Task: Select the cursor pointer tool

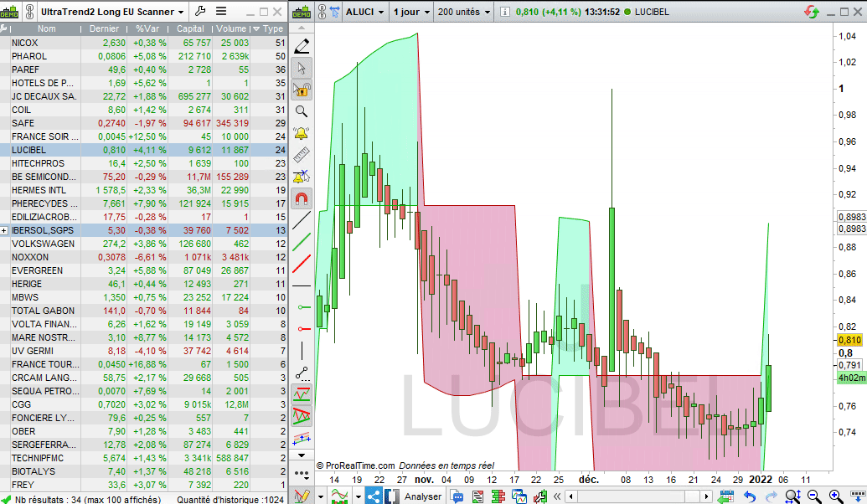Action: (x=302, y=68)
